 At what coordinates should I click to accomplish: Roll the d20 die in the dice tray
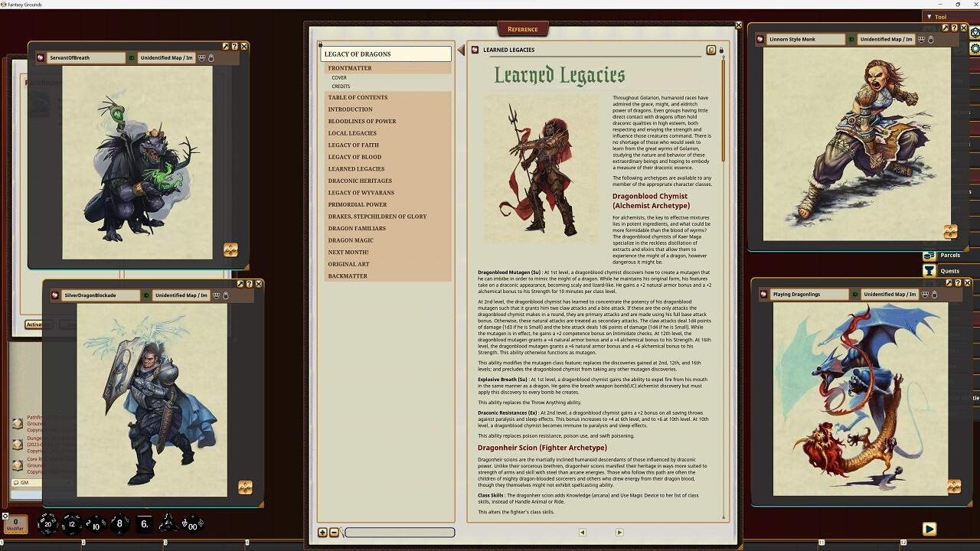pyautogui.click(x=47, y=524)
